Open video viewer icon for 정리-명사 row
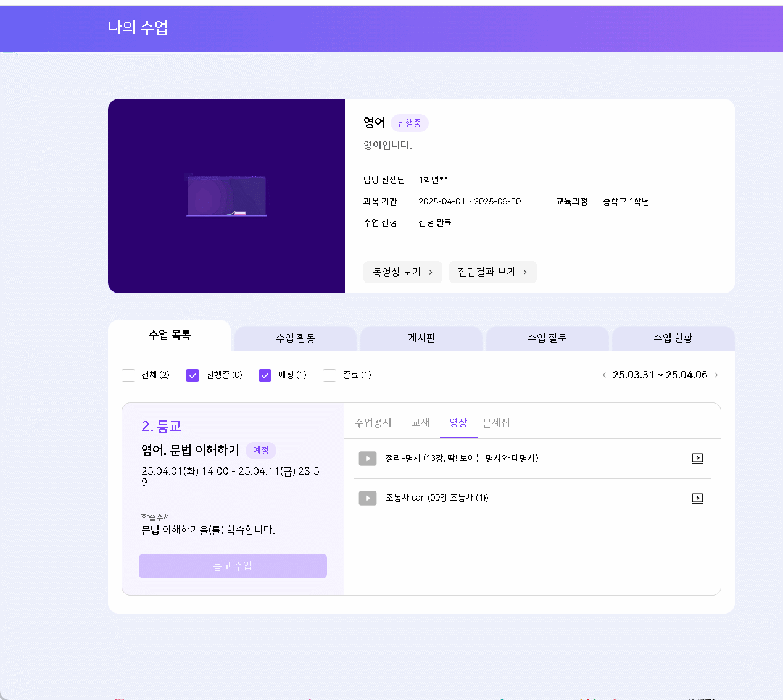Image resolution: width=783 pixels, height=700 pixels. [697, 459]
